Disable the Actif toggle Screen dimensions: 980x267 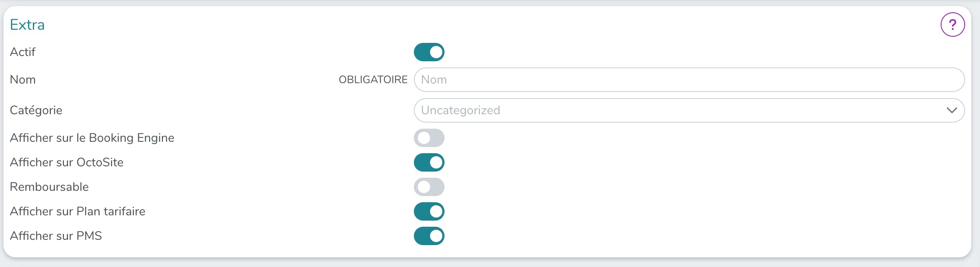click(x=429, y=52)
